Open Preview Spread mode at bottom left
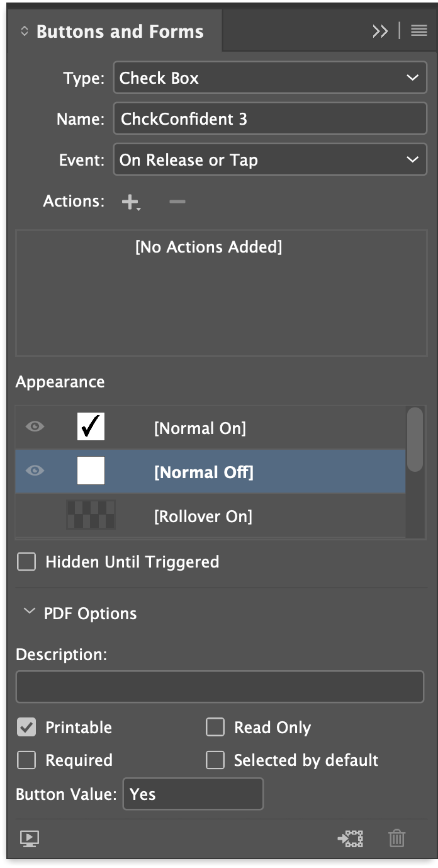 click(x=28, y=838)
